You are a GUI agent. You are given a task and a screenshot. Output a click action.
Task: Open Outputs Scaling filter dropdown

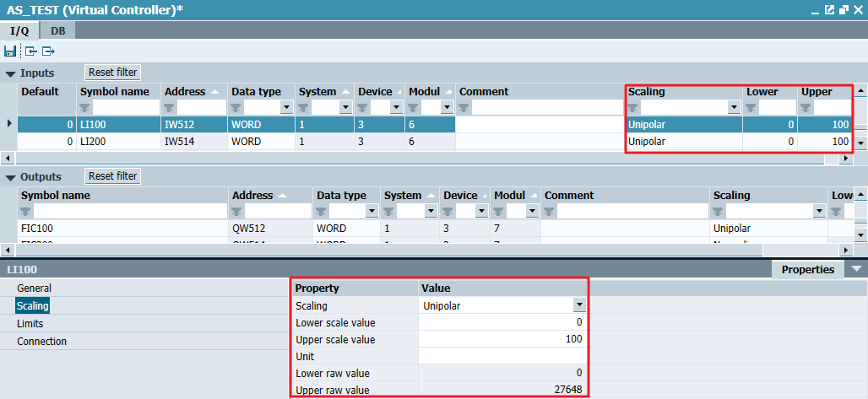819,211
